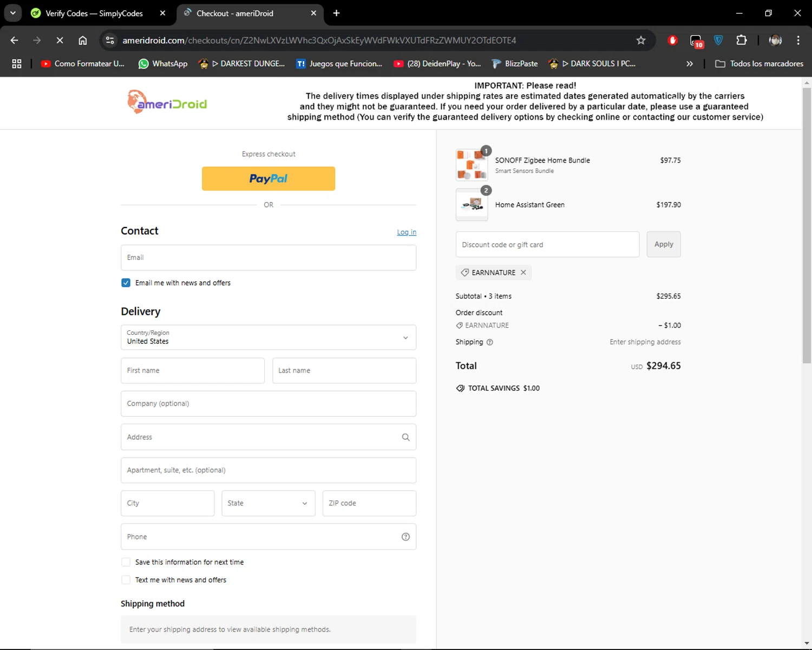Click the Home Assistant Green thumbnail
The width and height of the screenshot is (812, 650).
point(472,205)
